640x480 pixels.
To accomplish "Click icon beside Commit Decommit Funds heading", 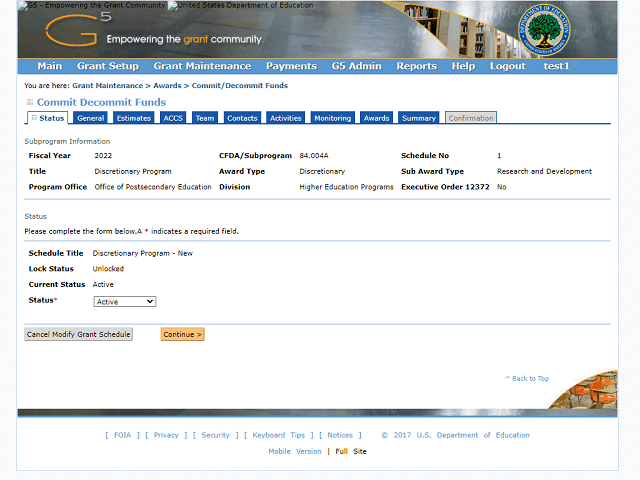I will point(29,102).
